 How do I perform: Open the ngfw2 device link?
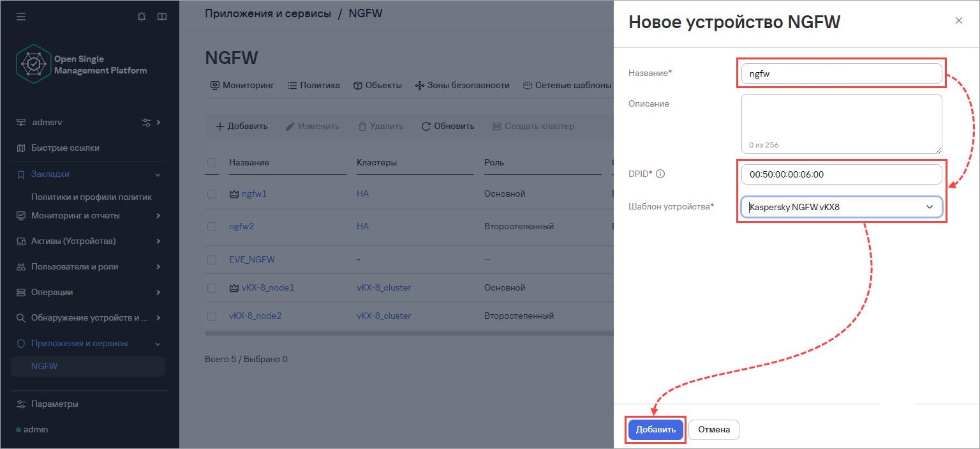point(242,227)
